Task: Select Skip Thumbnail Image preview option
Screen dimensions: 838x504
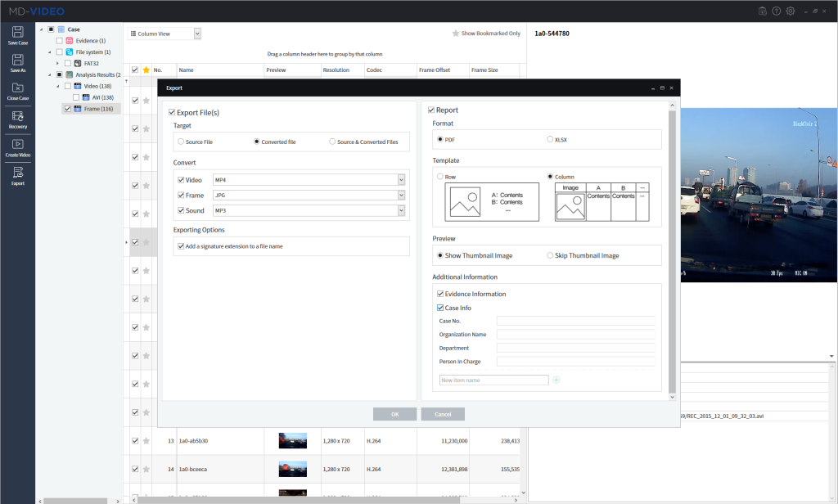Action: point(548,254)
